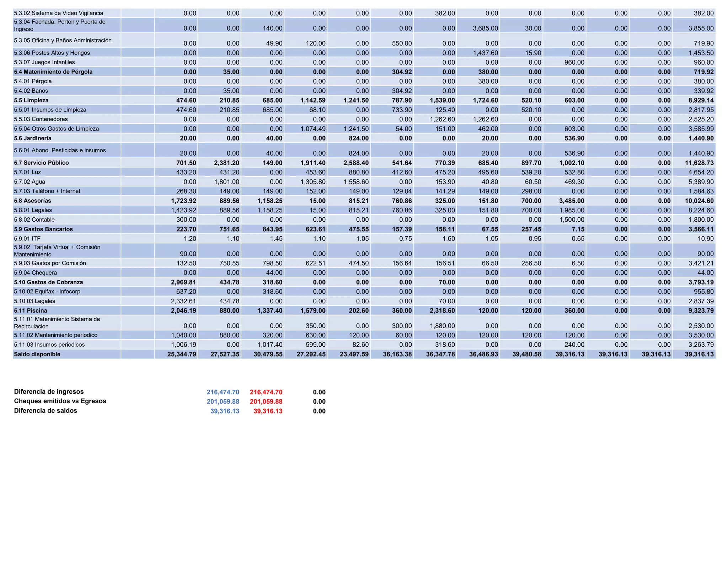Click the '5.9 Gastos Bancarios' heading

(43, 229)
